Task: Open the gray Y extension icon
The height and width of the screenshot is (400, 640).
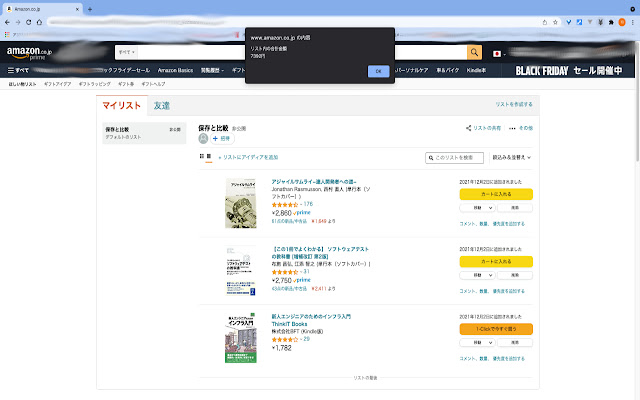Action: click(x=590, y=22)
